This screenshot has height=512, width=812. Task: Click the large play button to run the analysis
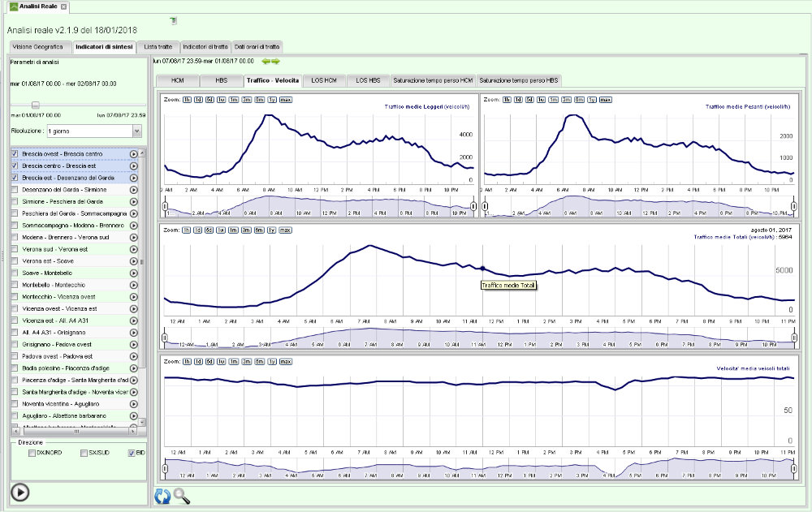coord(21,492)
